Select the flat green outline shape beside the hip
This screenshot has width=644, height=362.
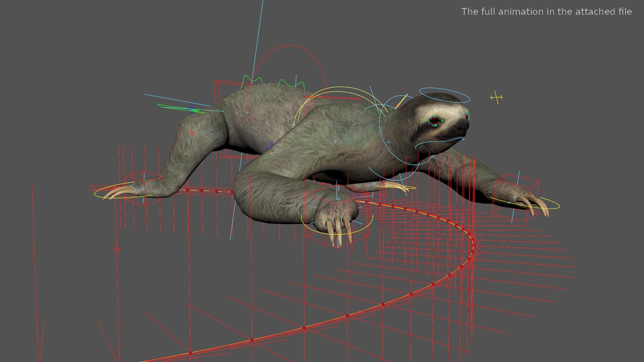[x=181, y=109]
